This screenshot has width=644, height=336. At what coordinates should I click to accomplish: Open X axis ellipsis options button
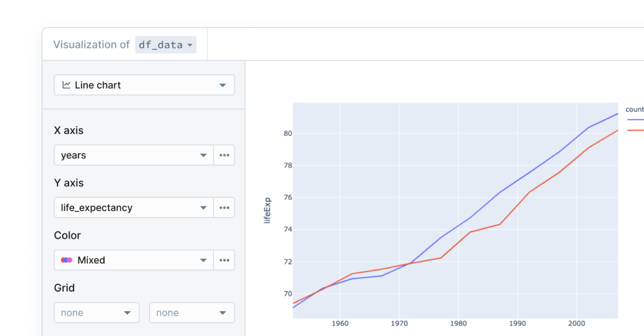pyautogui.click(x=224, y=155)
